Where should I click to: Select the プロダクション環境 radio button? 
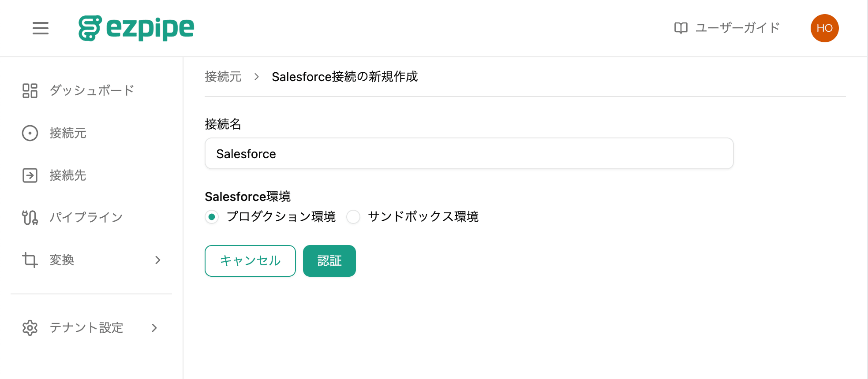(212, 217)
